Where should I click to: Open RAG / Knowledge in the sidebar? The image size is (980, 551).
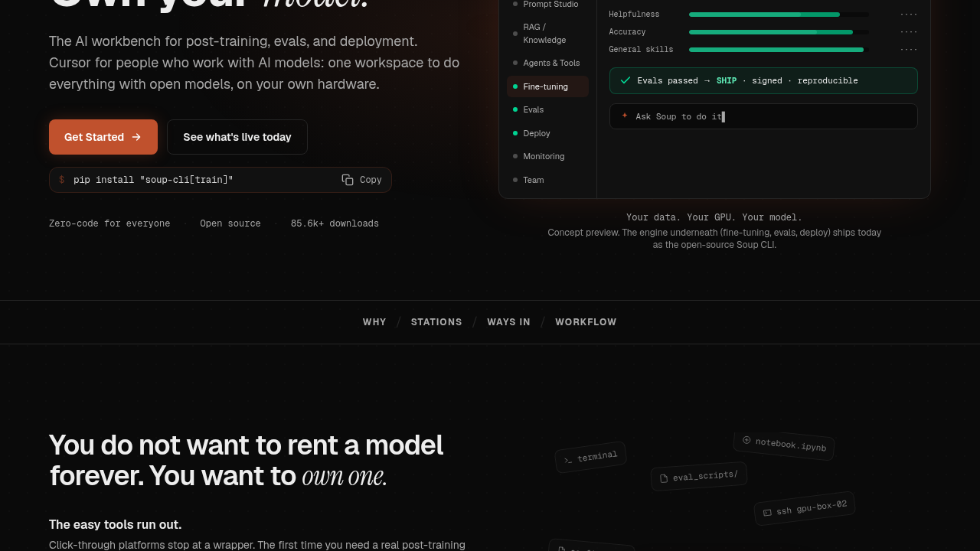pyautogui.click(x=547, y=34)
